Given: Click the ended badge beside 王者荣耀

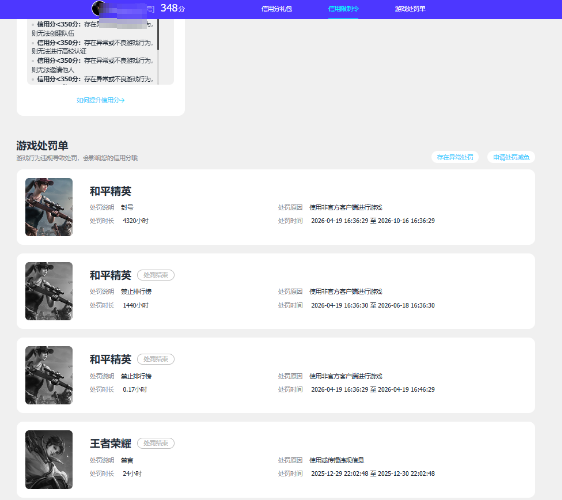Looking at the screenshot, I should (x=156, y=443).
